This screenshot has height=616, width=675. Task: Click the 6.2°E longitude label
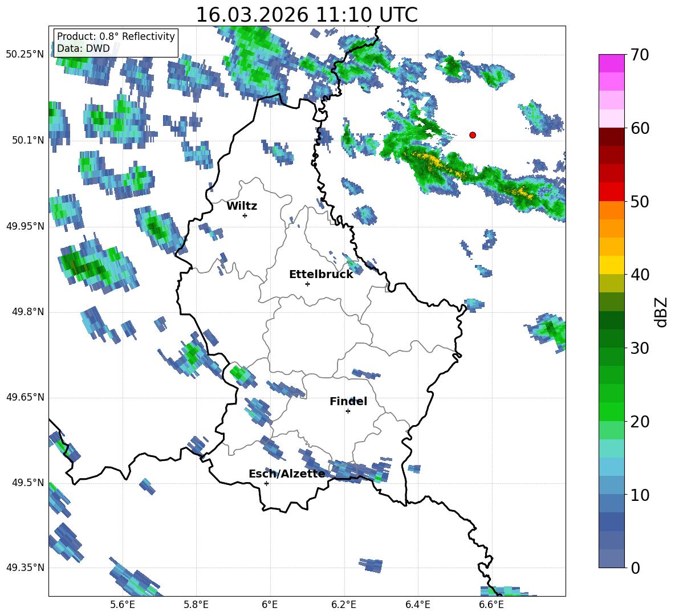click(344, 605)
